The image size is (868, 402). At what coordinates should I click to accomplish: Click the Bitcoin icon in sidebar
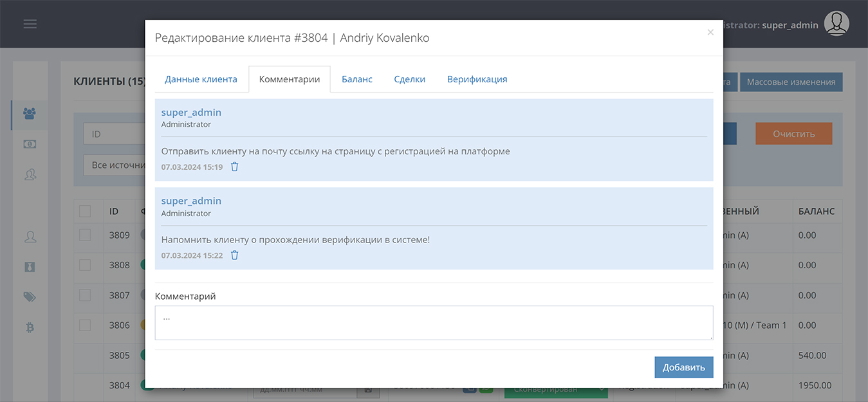tap(30, 327)
